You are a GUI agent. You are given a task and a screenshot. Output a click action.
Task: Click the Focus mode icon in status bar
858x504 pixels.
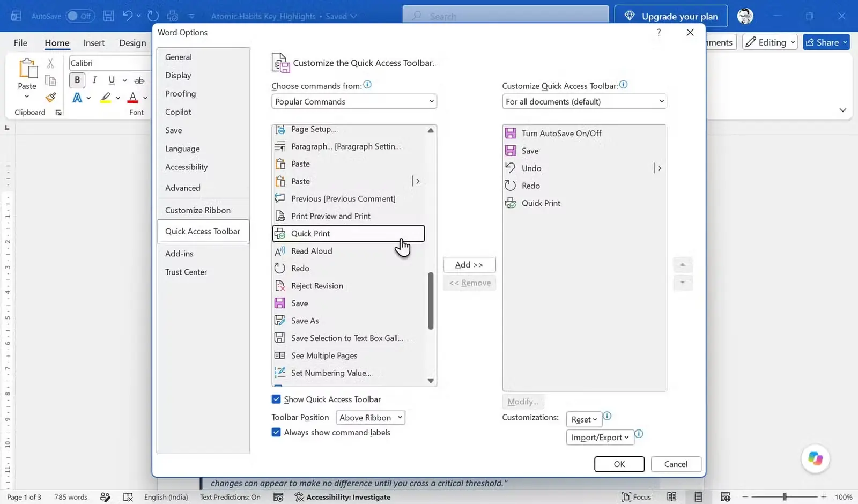626,497
